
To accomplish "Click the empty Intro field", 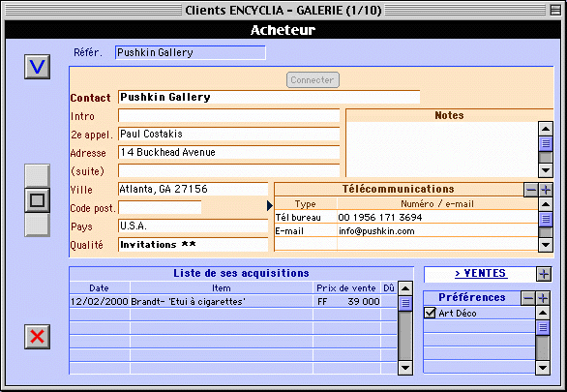I will click(229, 116).
